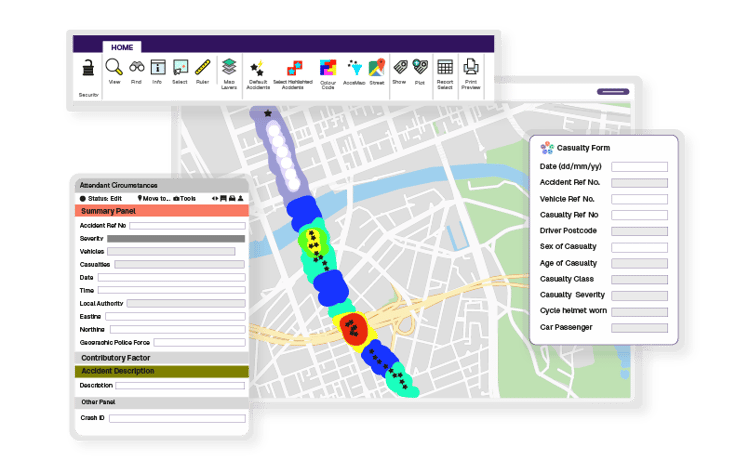Click the Driver Postcode field
Viewport: 736px width, 473px height.
pos(639,231)
